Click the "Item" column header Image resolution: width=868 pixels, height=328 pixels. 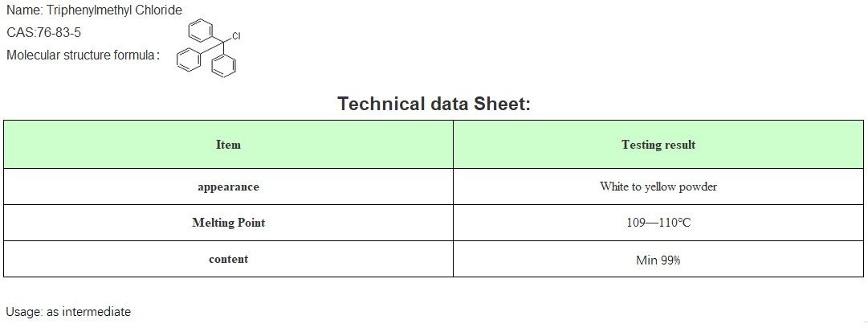[228, 145]
